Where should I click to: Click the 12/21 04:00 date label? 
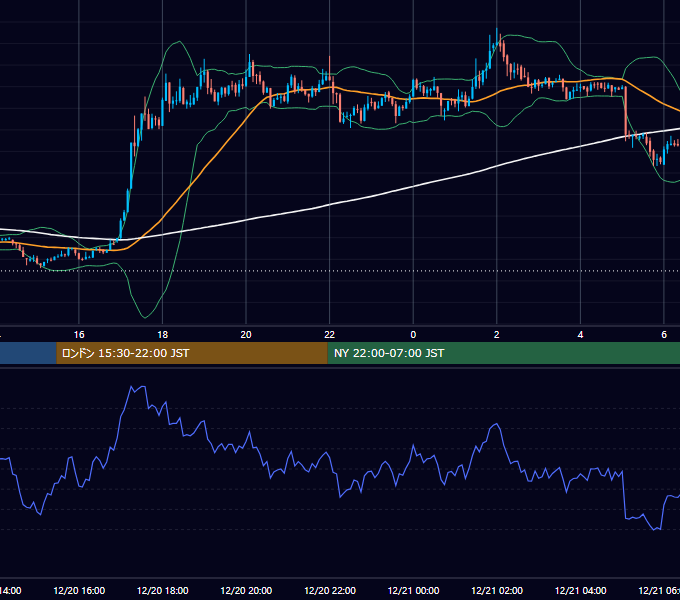click(x=581, y=590)
